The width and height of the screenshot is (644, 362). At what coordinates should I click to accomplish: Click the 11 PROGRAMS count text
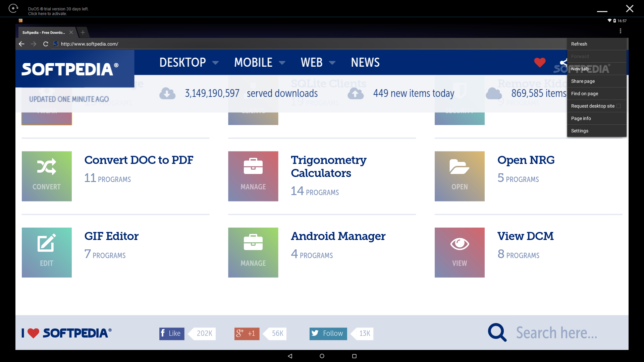coord(108,178)
